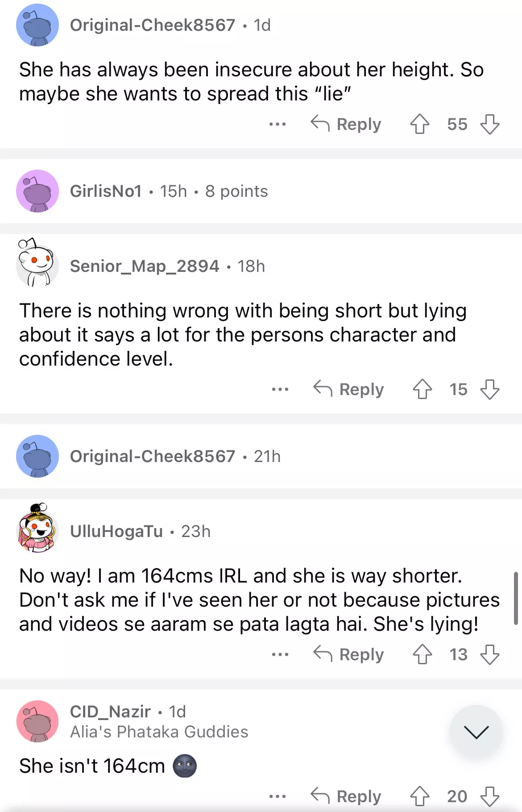Upvote Senior_Map_2894's comment
Image resolution: width=522 pixels, height=812 pixels.
click(x=422, y=389)
